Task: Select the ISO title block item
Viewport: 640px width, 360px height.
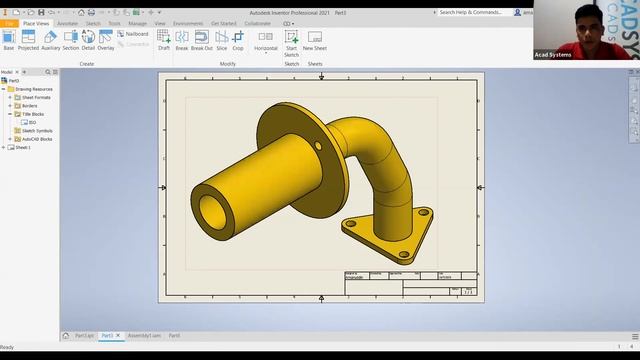Action: [x=29, y=122]
